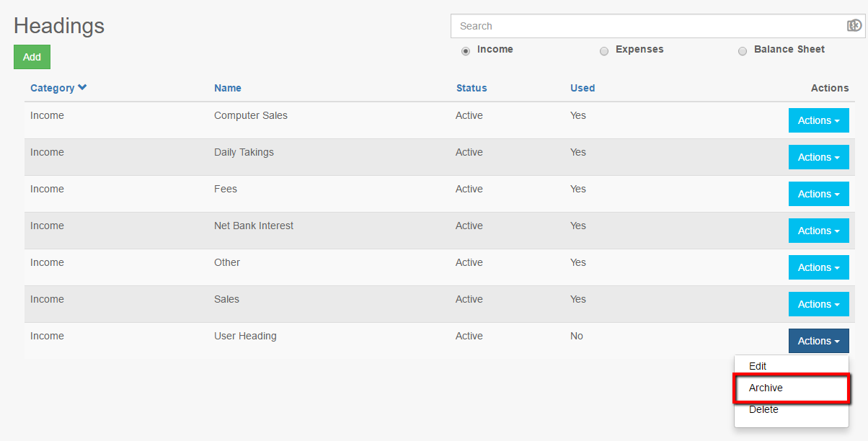This screenshot has height=441, width=868.
Task: Sort table by Name column header
Action: coord(228,88)
